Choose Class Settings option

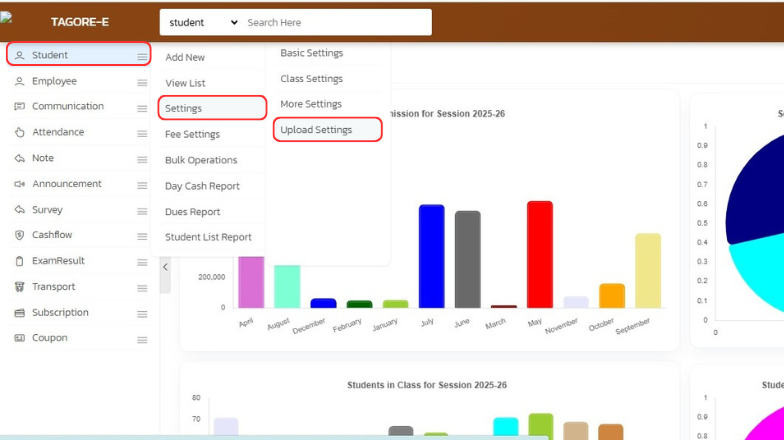coord(311,79)
